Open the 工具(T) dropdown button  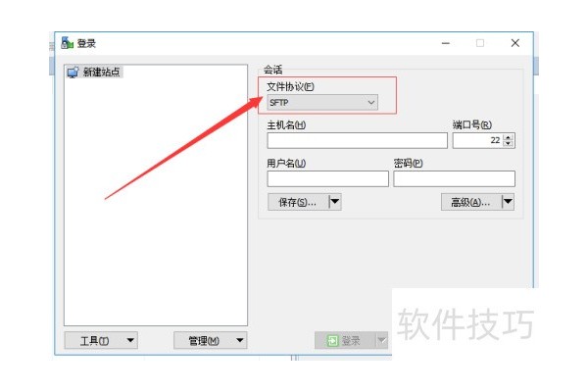tap(101, 340)
